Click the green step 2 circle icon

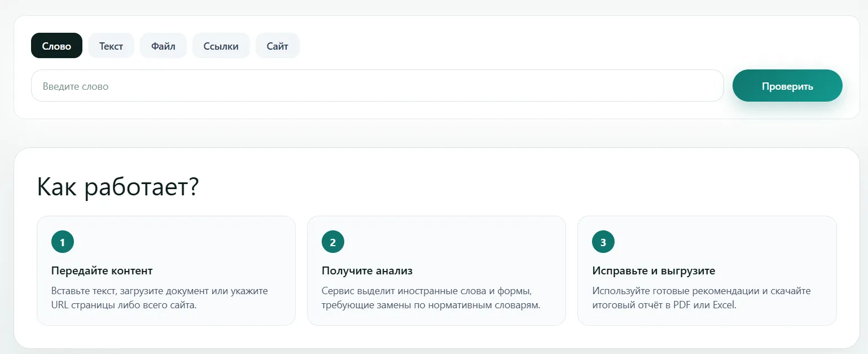pos(332,241)
